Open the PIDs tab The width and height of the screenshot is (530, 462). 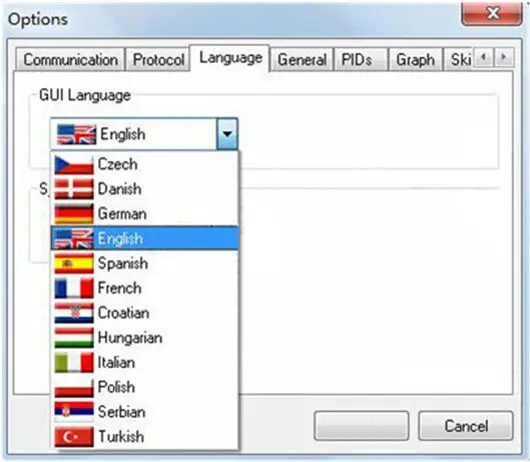pyautogui.click(x=361, y=60)
